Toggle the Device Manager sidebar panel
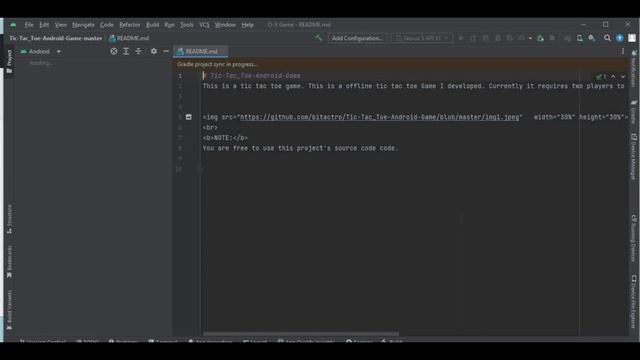The image size is (640, 360). click(633, 157)
